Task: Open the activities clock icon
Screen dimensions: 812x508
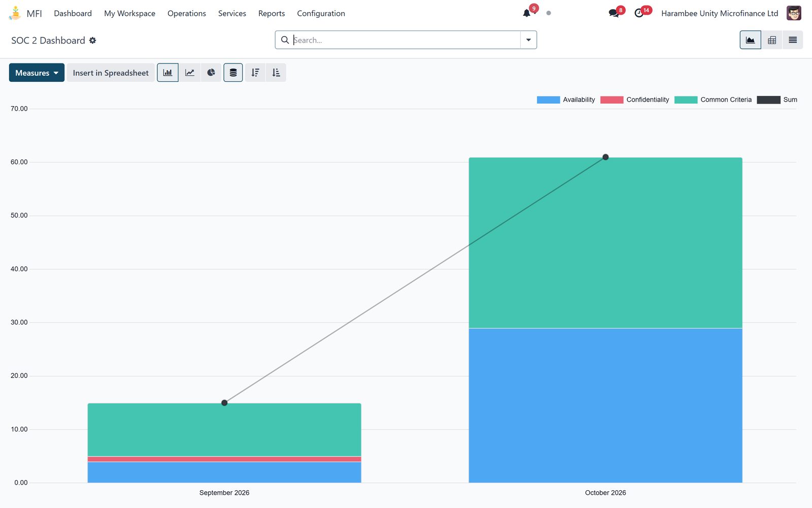Action: point(639,13)
